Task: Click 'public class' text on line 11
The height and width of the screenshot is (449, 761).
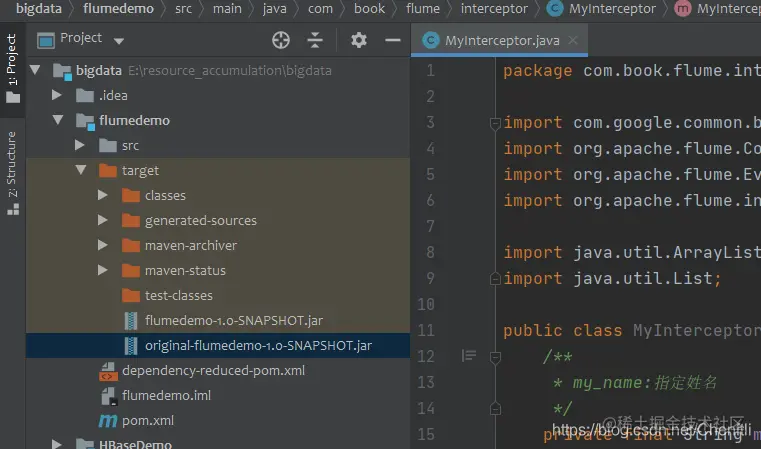Action: click(x=562, y=331)
